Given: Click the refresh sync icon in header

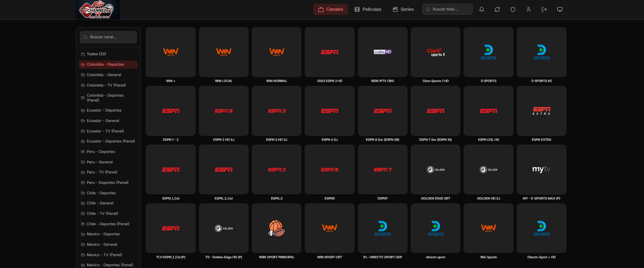Looking at the screenshot, I should (x=497, y=9).
